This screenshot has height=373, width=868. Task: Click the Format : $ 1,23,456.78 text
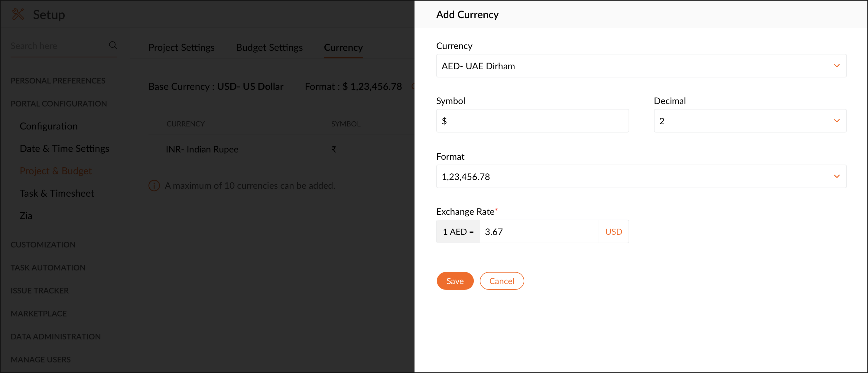pyautogui.click(x=353, y=86)
